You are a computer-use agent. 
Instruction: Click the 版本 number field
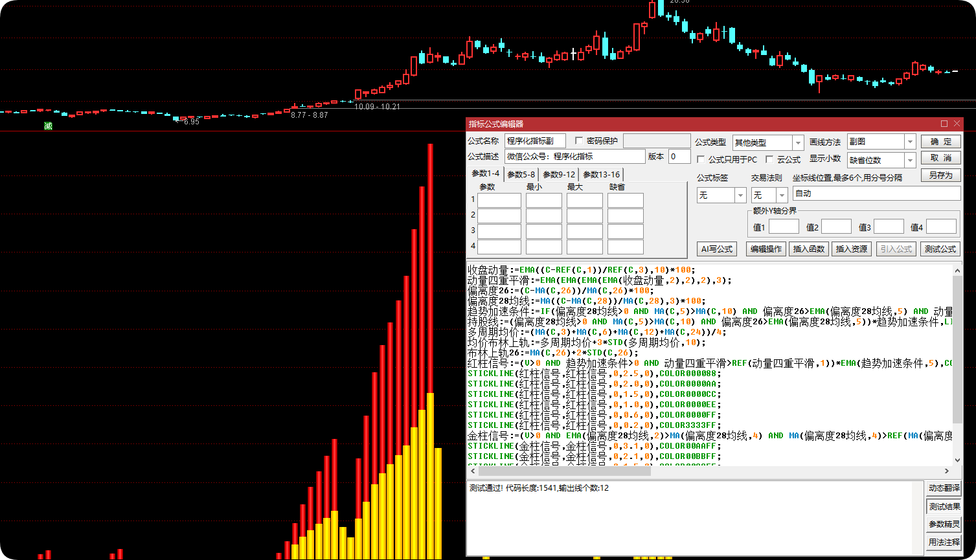(679, 156)
